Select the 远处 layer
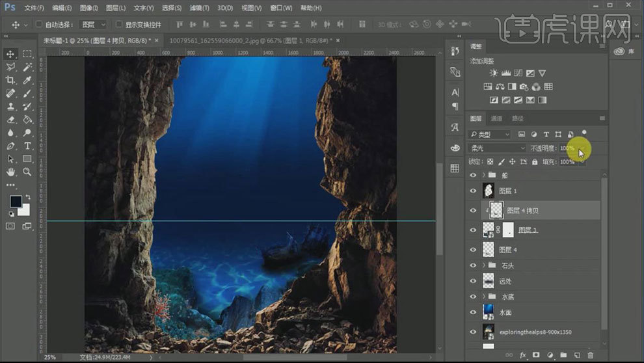 505,281
